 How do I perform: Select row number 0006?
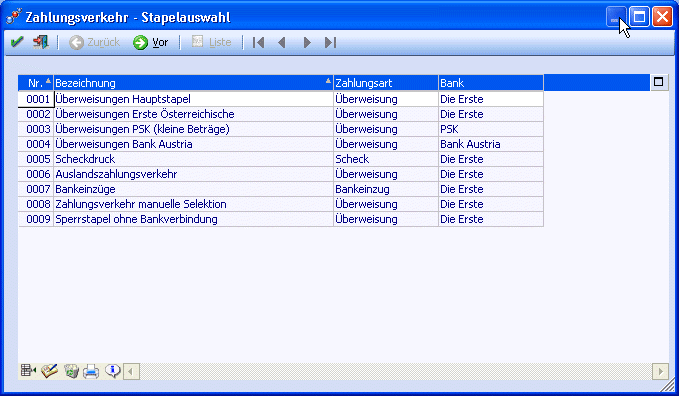(x=36, y=174)
